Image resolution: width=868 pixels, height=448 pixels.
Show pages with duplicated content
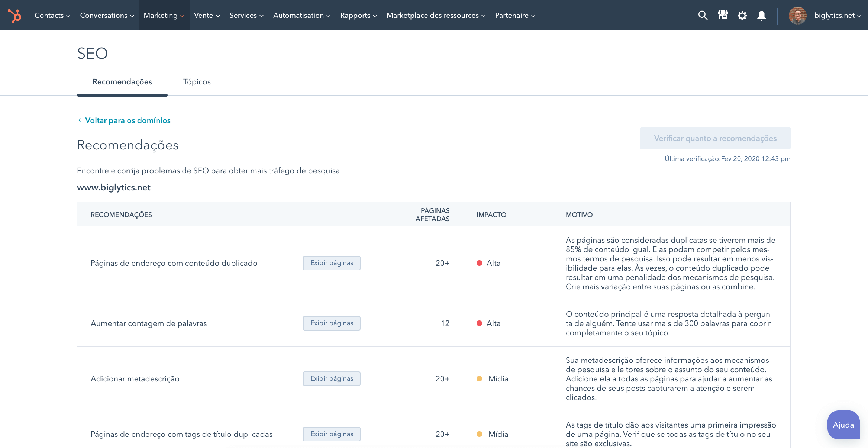coord(331,263)
